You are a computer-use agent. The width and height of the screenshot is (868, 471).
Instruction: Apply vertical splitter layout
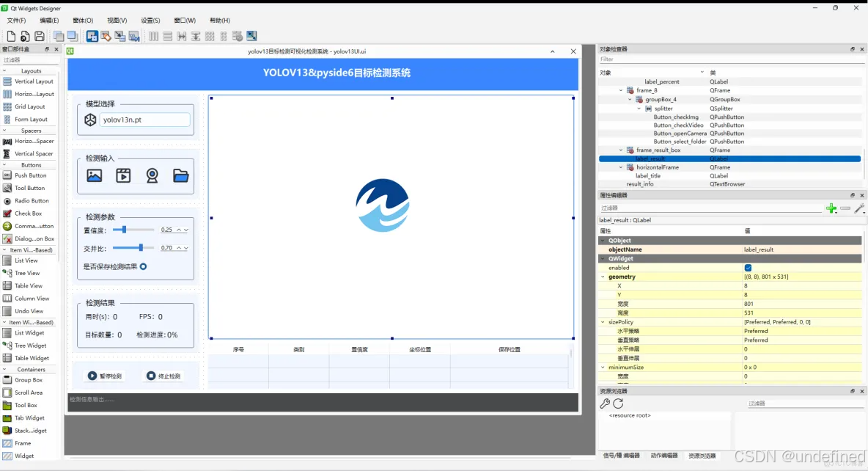click(x=196, y=36)
